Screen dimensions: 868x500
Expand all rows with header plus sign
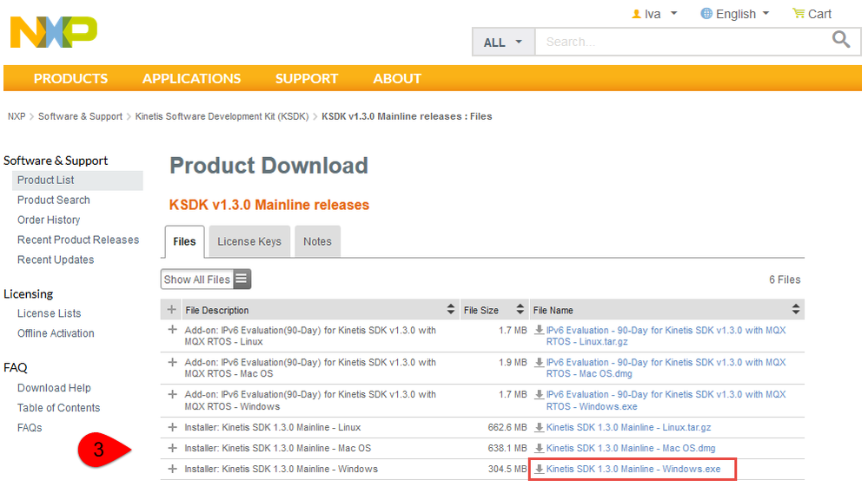(172, 309)
